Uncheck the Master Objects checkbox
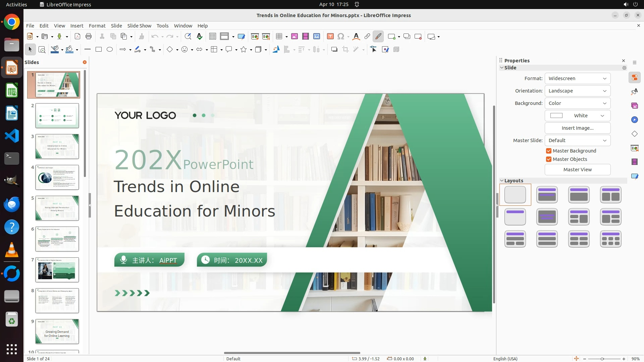644x362 pixels. pos(549,159)
